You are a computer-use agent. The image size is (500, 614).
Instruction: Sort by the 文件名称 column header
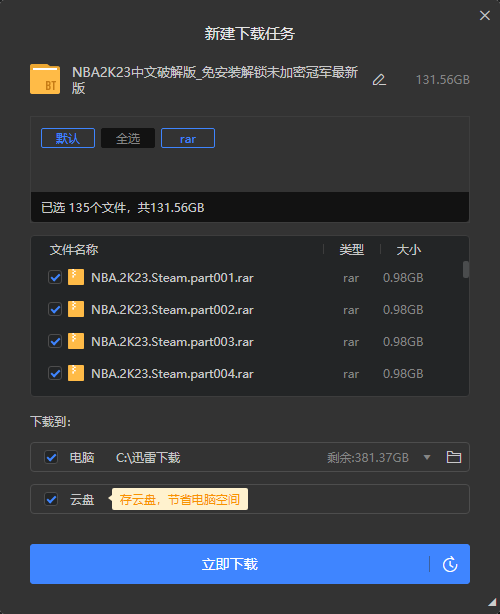[74, 249]
